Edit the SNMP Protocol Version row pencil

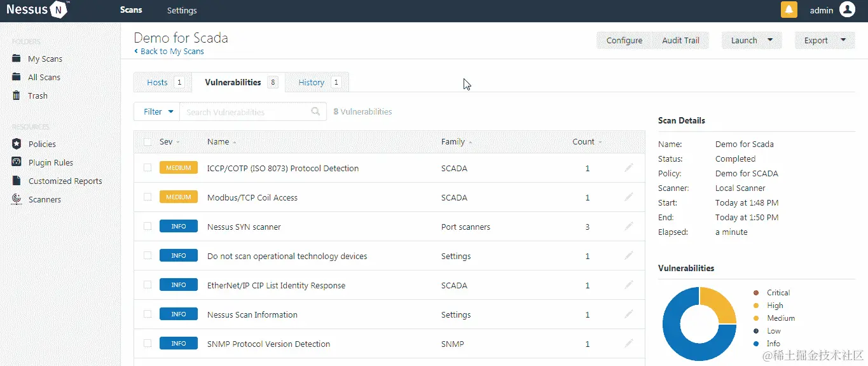click(629, 344)
